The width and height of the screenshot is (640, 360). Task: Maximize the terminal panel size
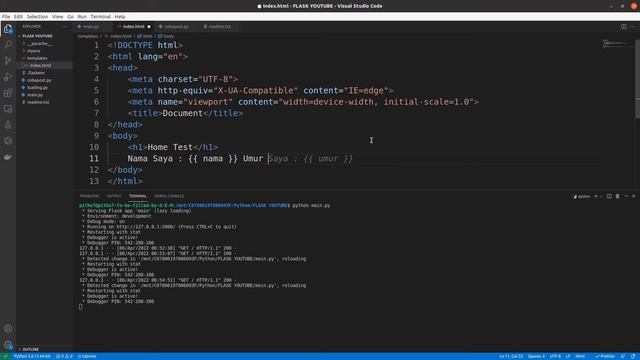click(627, 196)
